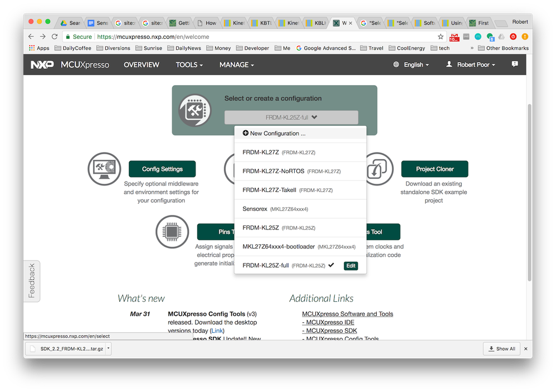Open the MCUXpresso Software and Tools link
The image size is (556, 392).
[x=348, y=313]
